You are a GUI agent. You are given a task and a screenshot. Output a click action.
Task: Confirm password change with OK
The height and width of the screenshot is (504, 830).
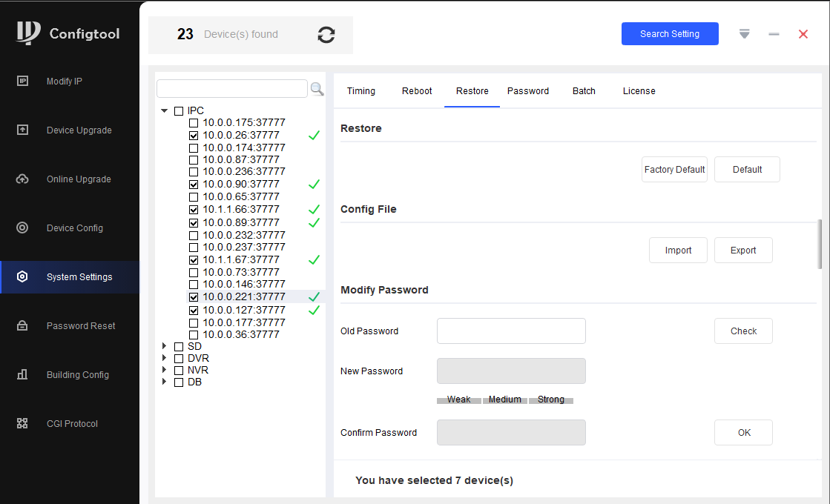[743, 433]
